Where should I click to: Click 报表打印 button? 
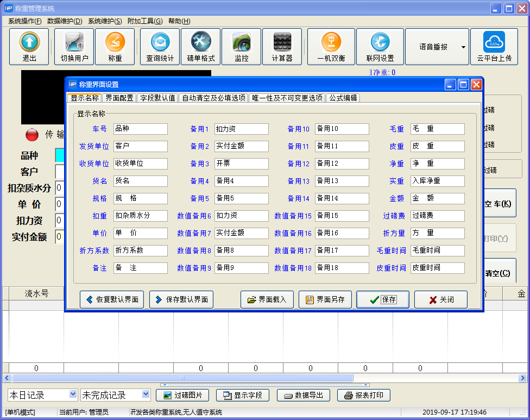coord(364,396)
